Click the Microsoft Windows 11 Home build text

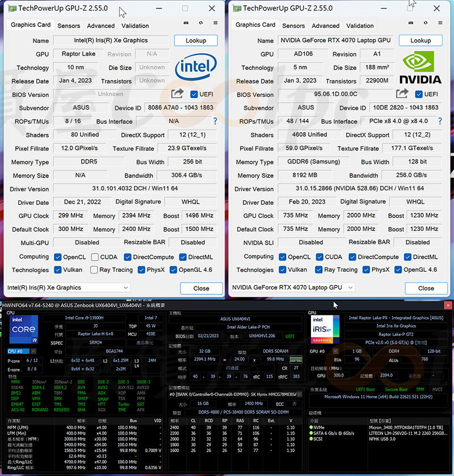[379, 397]
